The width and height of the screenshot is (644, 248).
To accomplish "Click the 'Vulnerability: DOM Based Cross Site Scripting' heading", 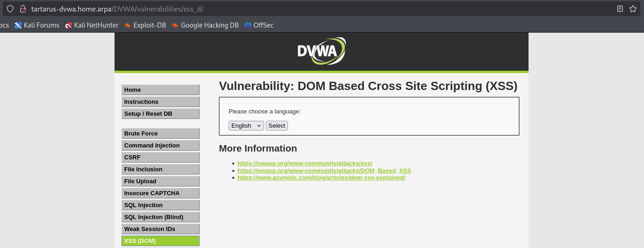I will tap(368, 86).
